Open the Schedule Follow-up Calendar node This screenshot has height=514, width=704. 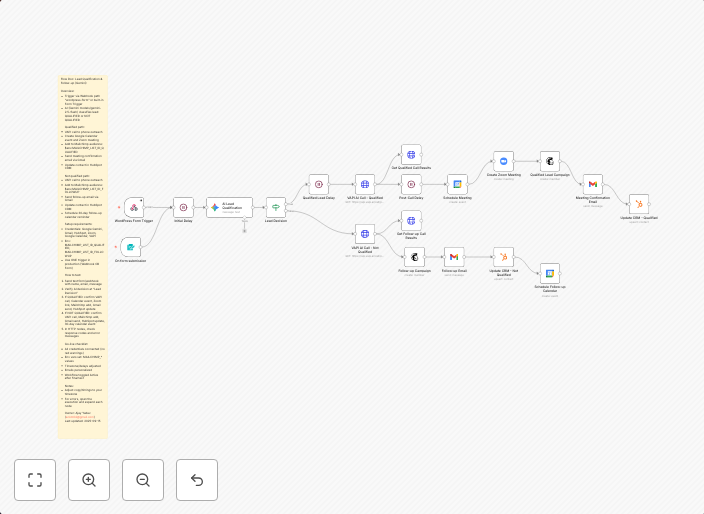click(550, 273)
